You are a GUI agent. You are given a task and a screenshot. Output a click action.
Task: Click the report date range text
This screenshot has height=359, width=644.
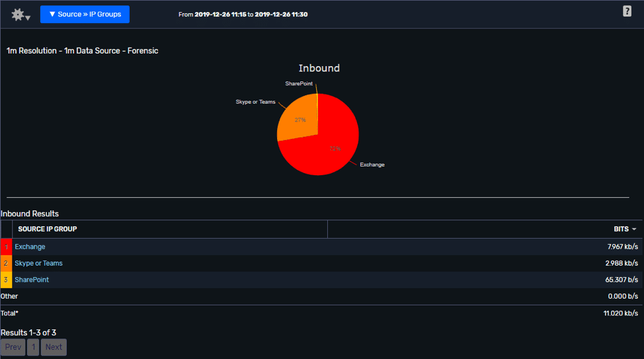click(x=243, y=15)
